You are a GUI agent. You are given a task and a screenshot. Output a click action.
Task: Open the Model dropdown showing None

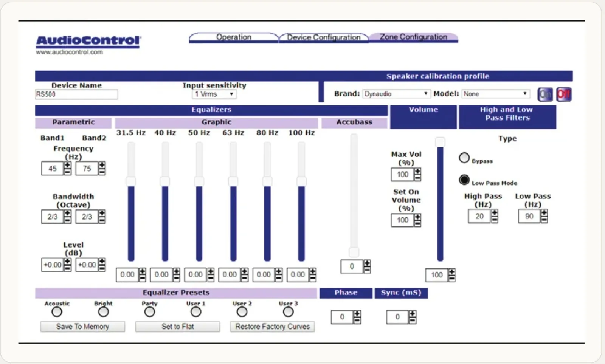tap(496, 94)
